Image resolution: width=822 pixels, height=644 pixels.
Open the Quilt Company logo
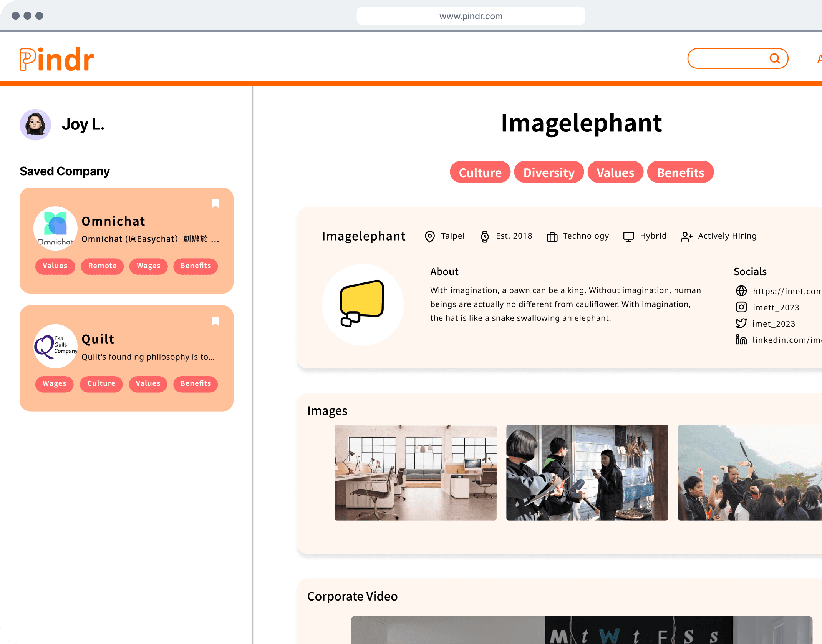[55, 346]
